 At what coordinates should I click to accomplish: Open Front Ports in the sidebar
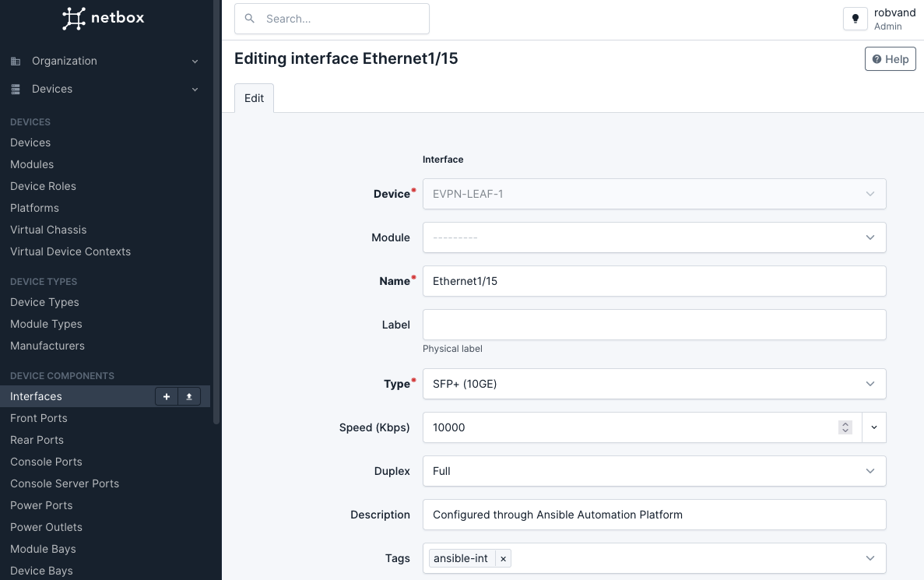[39, 419]
